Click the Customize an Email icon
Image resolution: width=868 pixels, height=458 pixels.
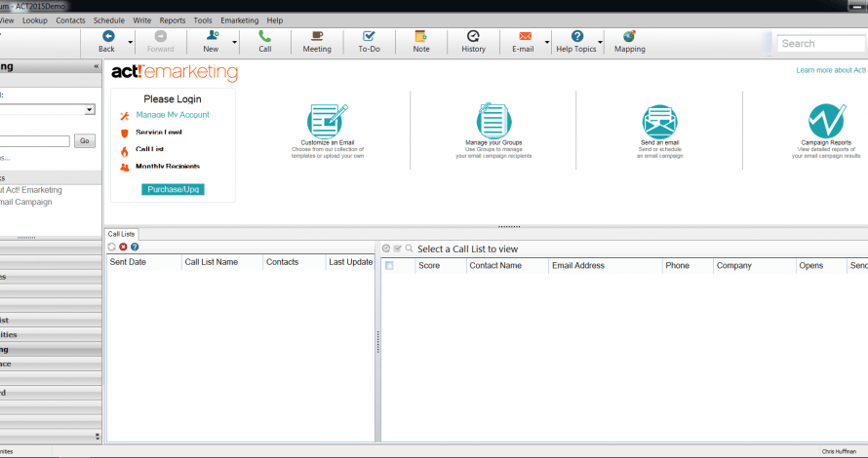[x=327, y=121]
